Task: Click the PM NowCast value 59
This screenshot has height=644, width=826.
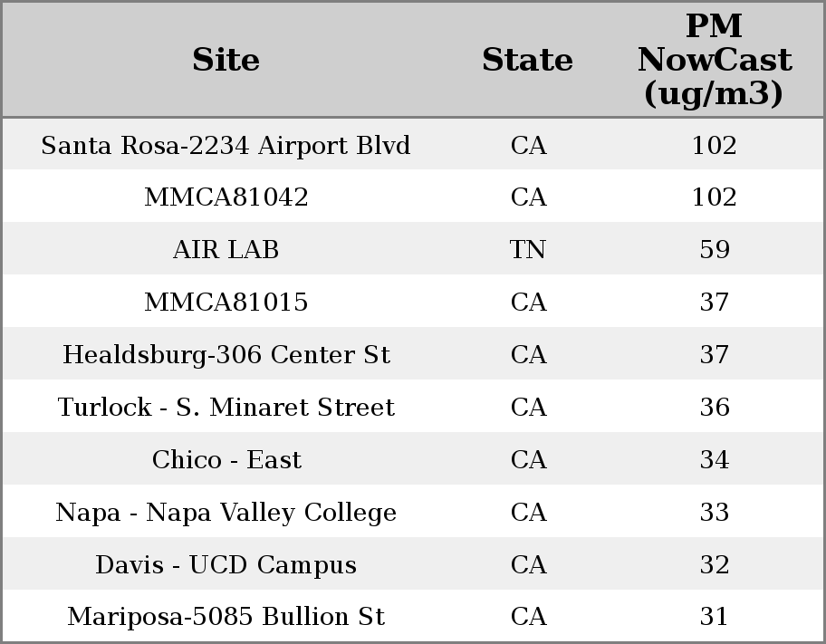Action: 714,250
